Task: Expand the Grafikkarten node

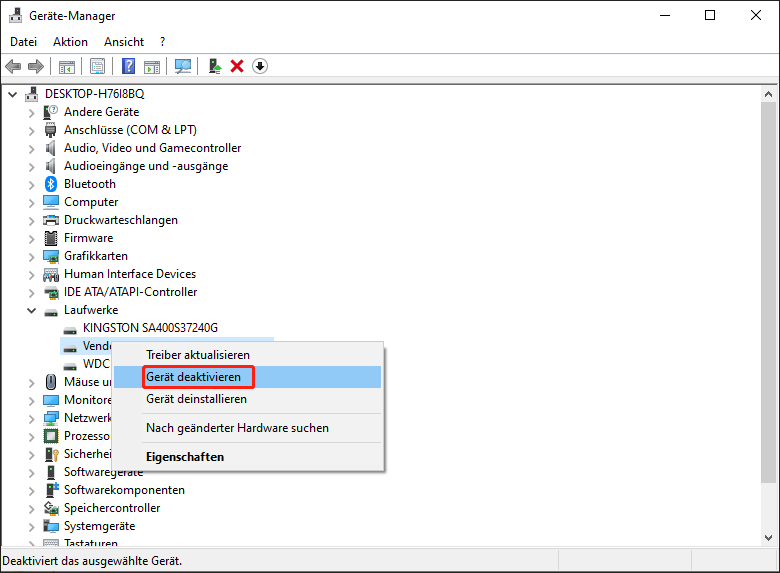Action: (x=31, y=257)
